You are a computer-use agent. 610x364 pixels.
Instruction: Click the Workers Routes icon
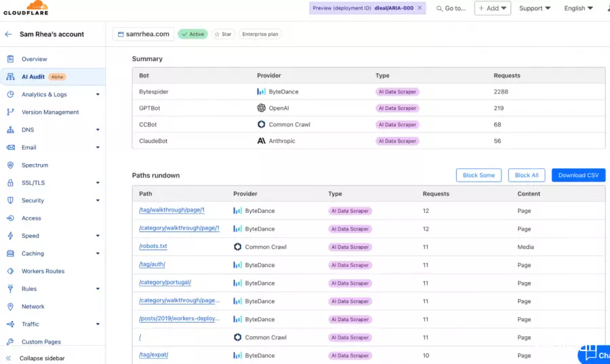(x=10, y=271)
